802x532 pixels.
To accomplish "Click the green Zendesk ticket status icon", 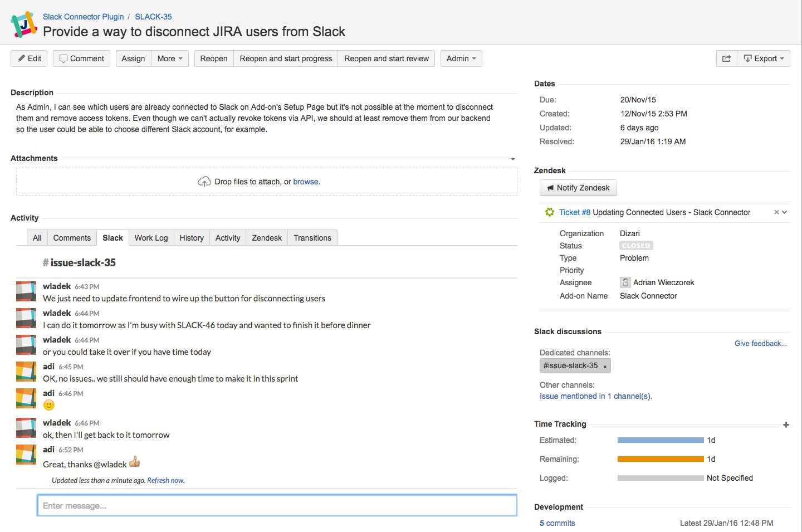I will coord(550,212).
